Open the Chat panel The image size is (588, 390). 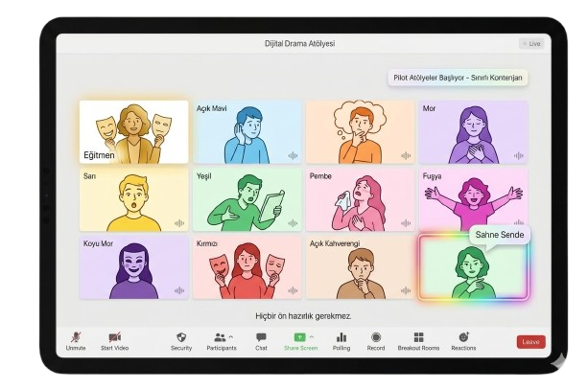261,338
